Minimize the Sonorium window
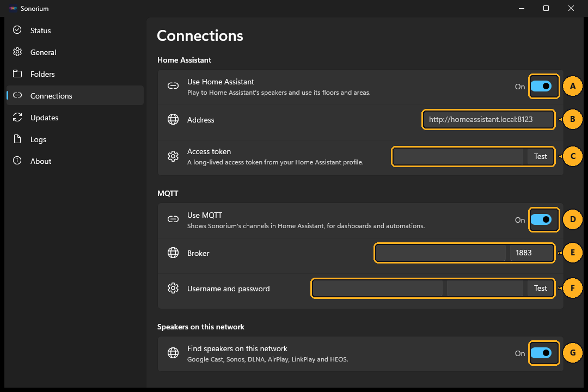This screenshot has width=588, height=392. [521, 8]
